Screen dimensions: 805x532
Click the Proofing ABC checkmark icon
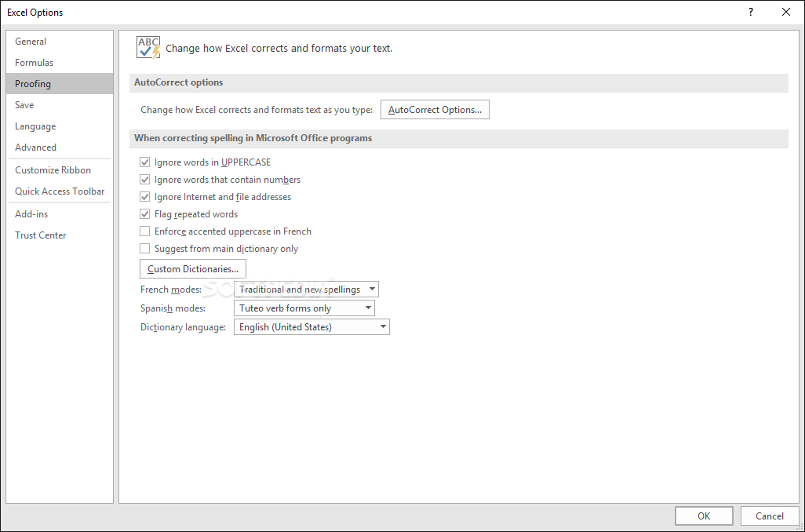pyautogui.click(x=148, y=48)
